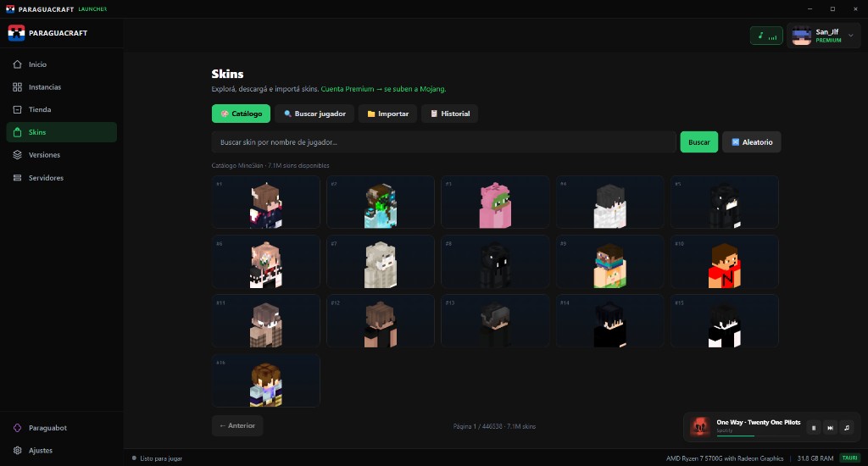Open Ajustes settings

tap(61, 451)
